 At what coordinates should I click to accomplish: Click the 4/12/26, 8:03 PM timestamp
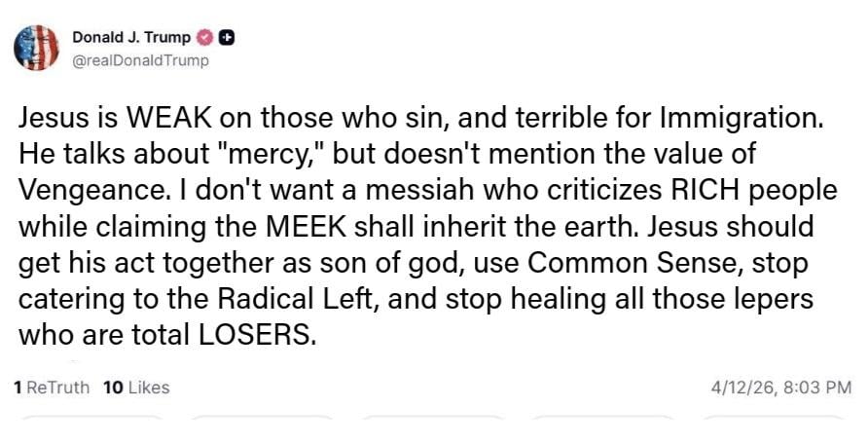[782, 388]
